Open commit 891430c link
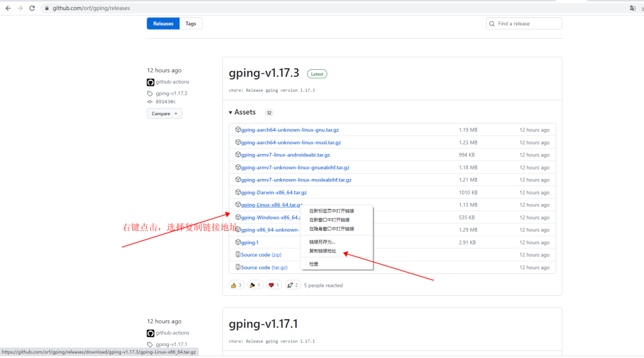Screen dimensions: 644x358 tap(166, 101)
